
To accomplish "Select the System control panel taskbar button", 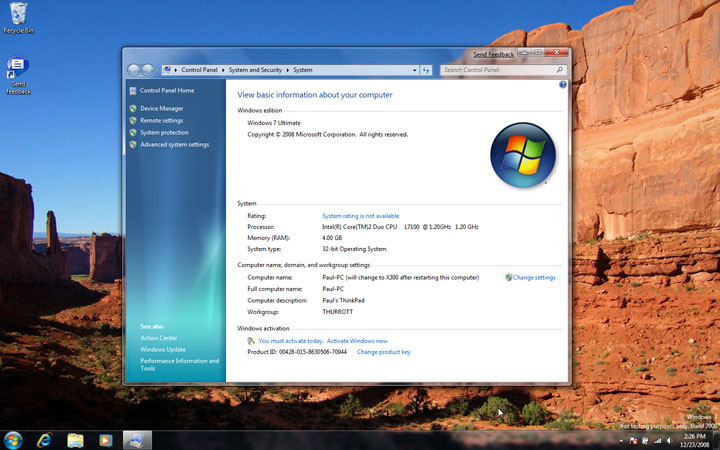I will pyautogui.click(x=137, y=440).
